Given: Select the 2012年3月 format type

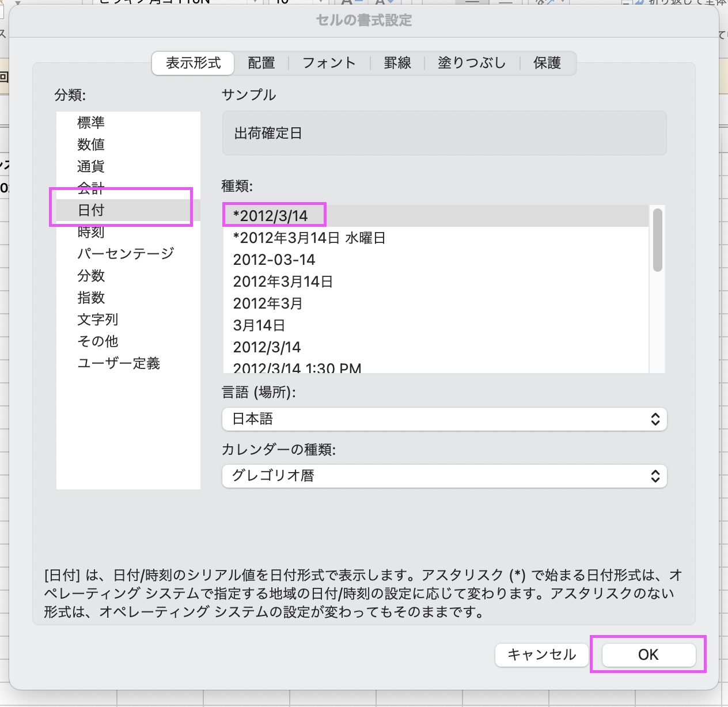Looking at the screenshot, I should [268, 303].
